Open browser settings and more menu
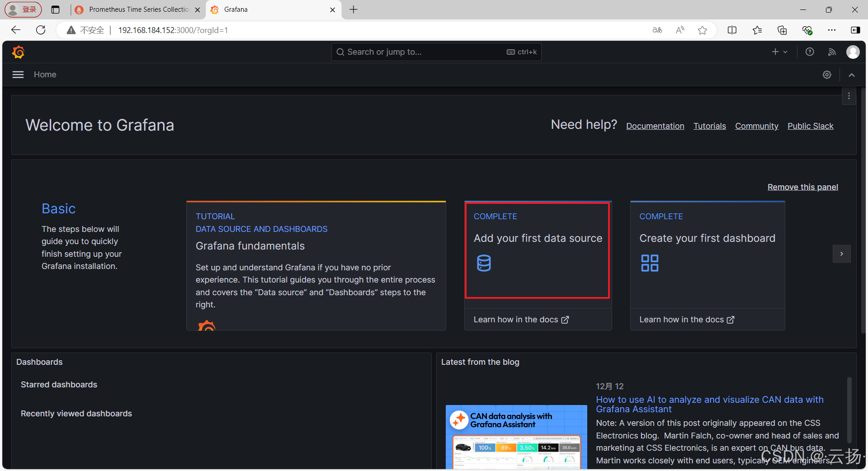 [832, 30]
